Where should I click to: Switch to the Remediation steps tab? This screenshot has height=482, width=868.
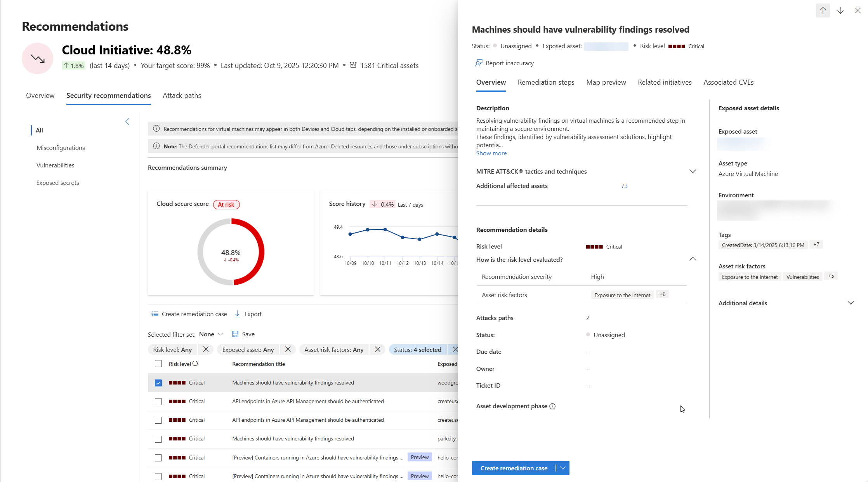[546, 82]
